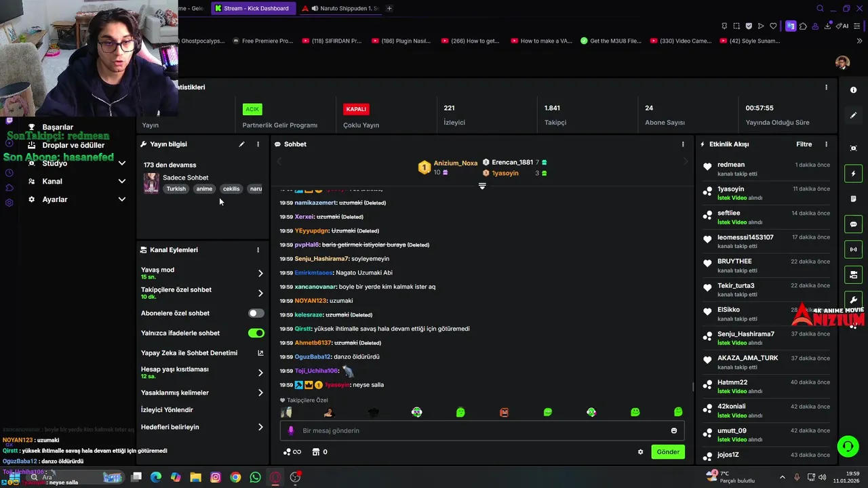Open Kanal Eylemleri three-dot menu
The height and width of the screenshot is (488, 868).
coord(258,250)
